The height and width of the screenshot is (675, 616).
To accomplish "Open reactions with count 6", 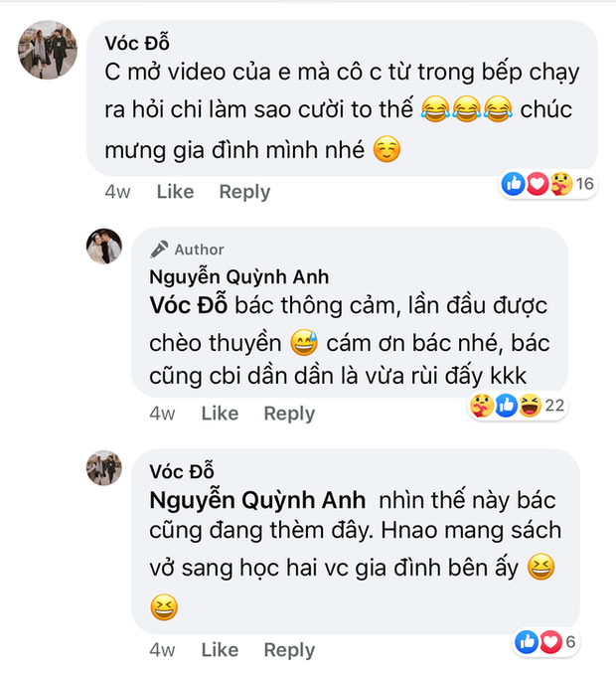I will (x=545, y=642).
